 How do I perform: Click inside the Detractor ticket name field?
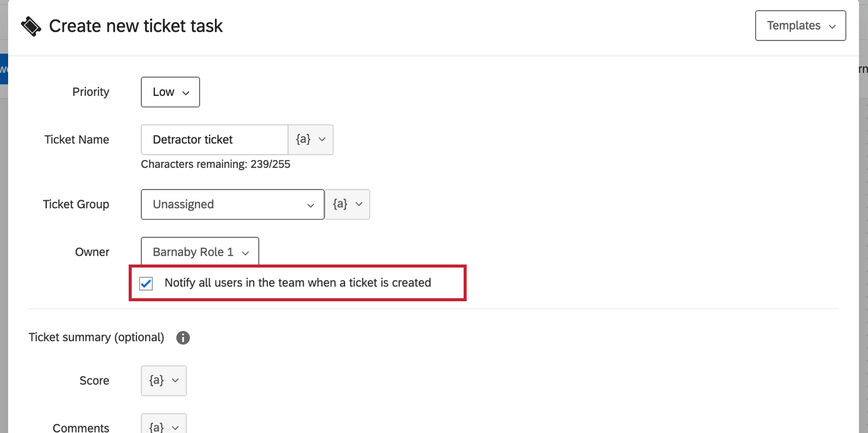(x=214, y=139)
